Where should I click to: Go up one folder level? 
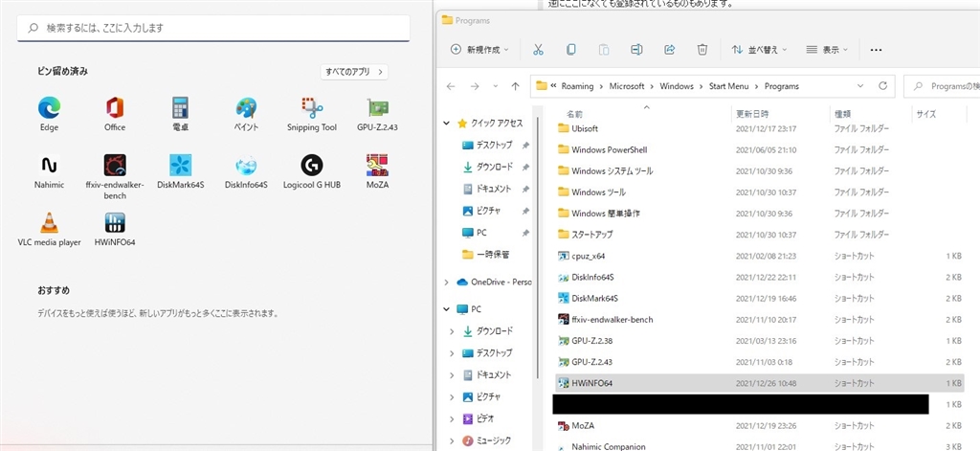pos(515,86)
